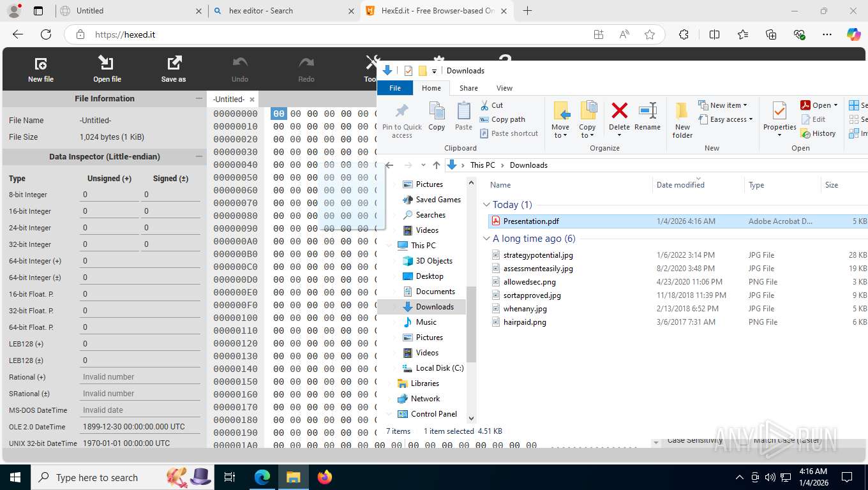Click the taskbar search box
The image size is (868, 490).
click(122, 477)
